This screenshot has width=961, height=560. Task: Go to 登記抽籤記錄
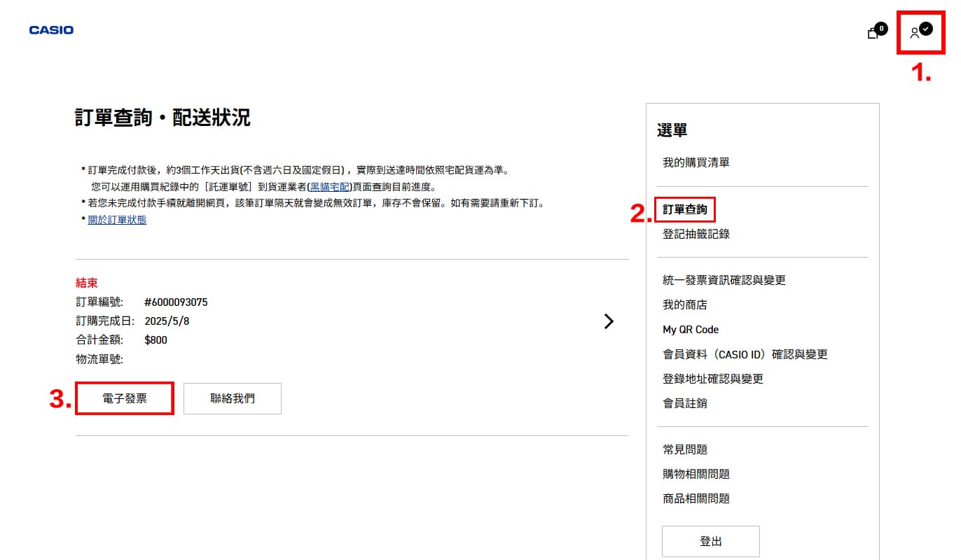(696, 234)
